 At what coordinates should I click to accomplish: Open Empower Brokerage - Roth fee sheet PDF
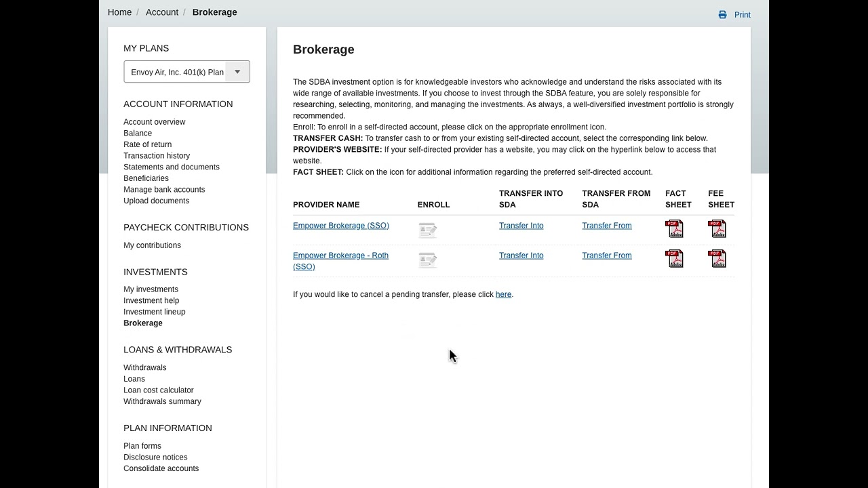pos(717,259)
